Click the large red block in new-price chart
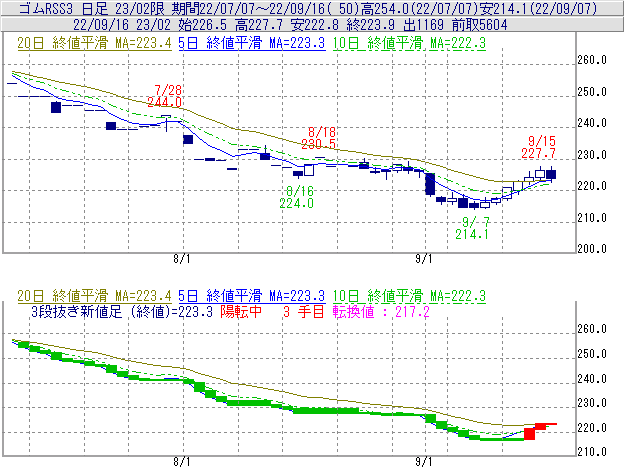624x475 pixels. tap(529, 434)
